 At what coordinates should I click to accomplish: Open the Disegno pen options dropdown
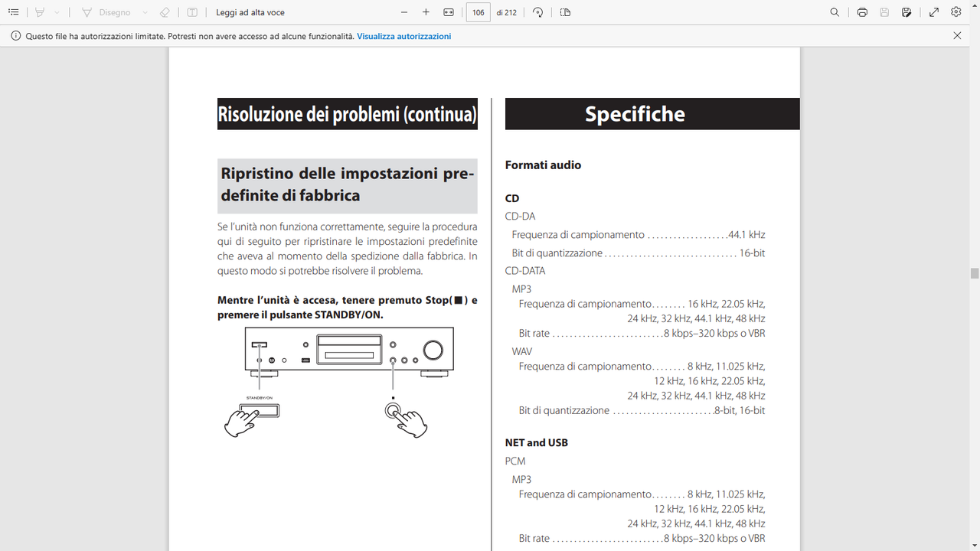(x=145, y=12)
